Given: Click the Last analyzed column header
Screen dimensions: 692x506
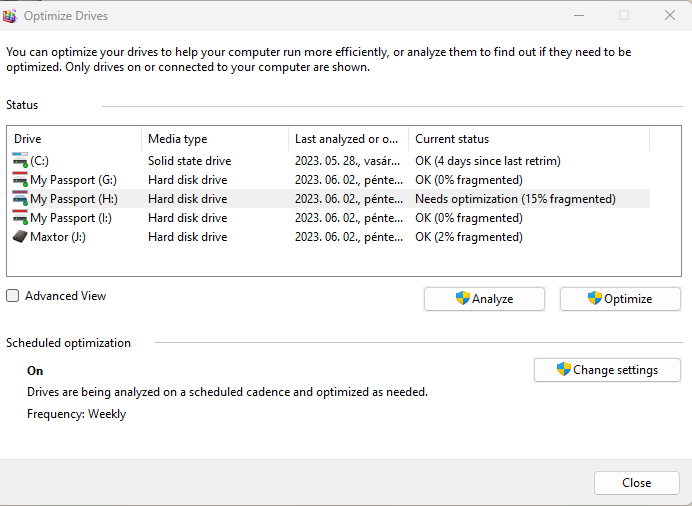Looking at the screenshot, I should (349, 139).
